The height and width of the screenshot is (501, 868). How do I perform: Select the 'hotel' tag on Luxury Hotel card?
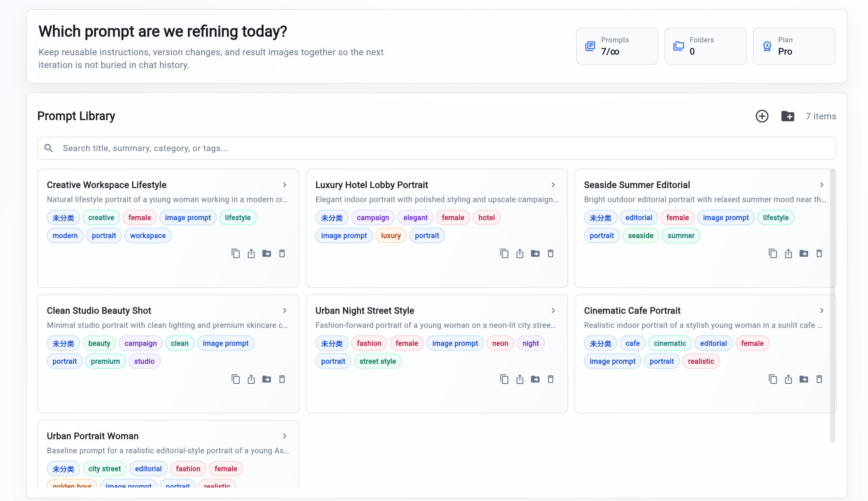(x=487, y=218)
